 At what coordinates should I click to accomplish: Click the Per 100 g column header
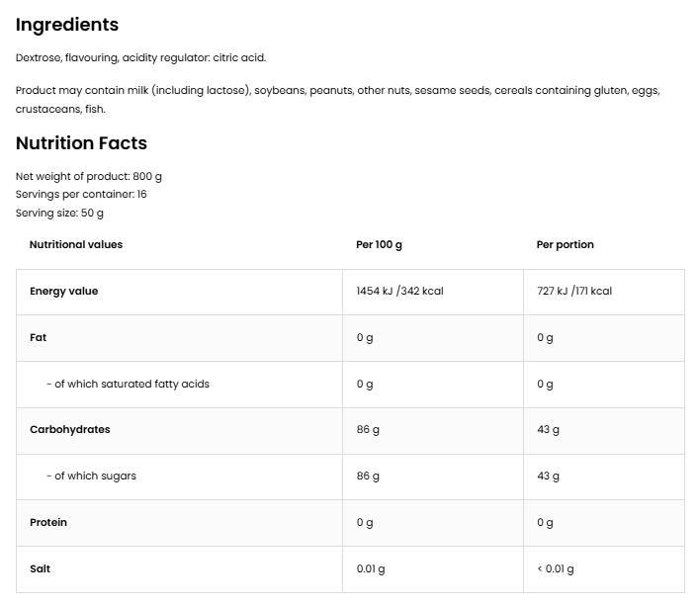[379, 244]
